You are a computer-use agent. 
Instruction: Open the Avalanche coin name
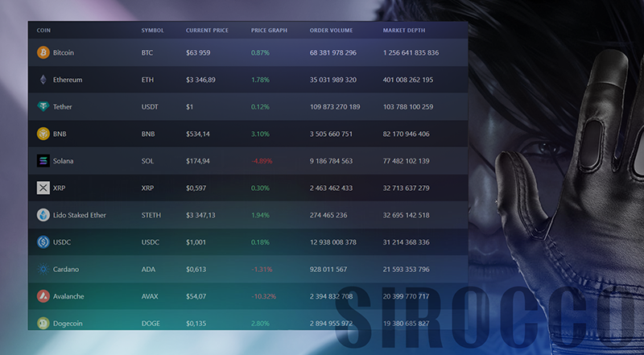68,296
